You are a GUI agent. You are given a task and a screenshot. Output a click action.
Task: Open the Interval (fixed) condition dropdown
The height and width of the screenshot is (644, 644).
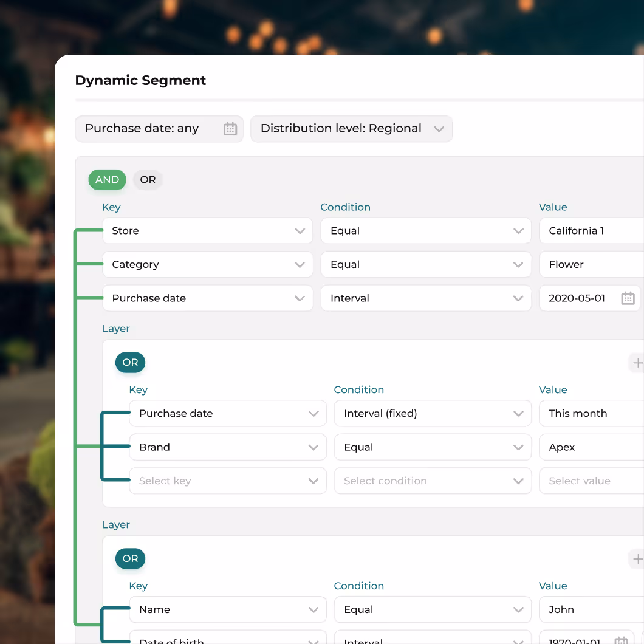coord(433,413)
